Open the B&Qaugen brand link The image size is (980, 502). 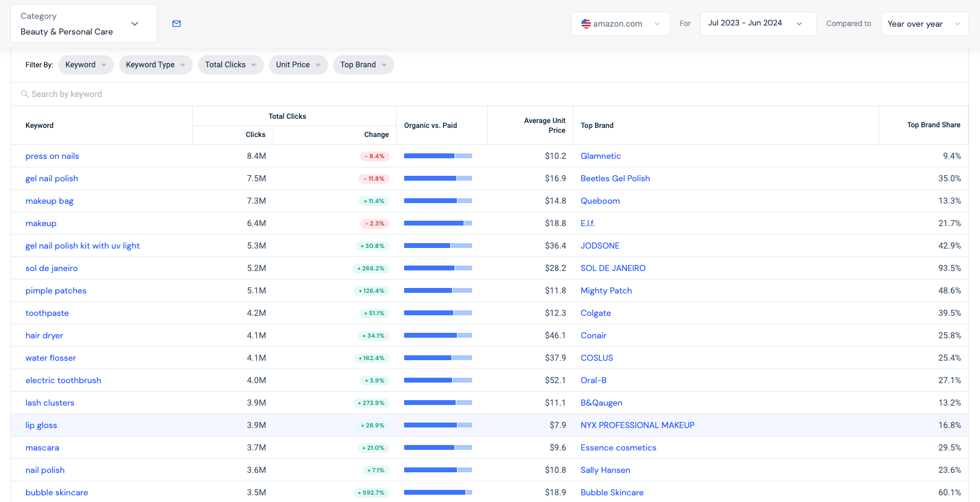point(601,403)
